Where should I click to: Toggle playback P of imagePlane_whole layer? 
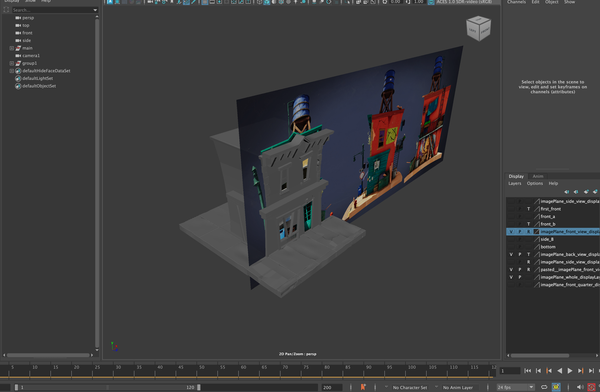pyautogui.click(x=520, y=277)
